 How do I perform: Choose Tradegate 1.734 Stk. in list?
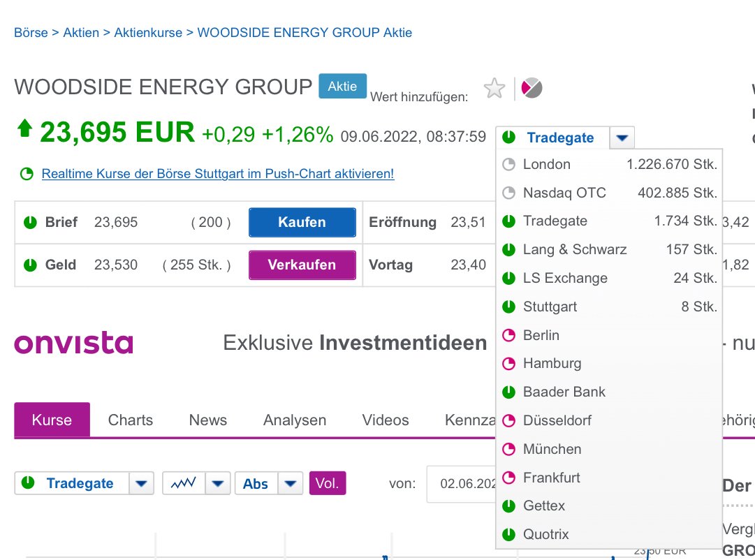tap(609, 221)
